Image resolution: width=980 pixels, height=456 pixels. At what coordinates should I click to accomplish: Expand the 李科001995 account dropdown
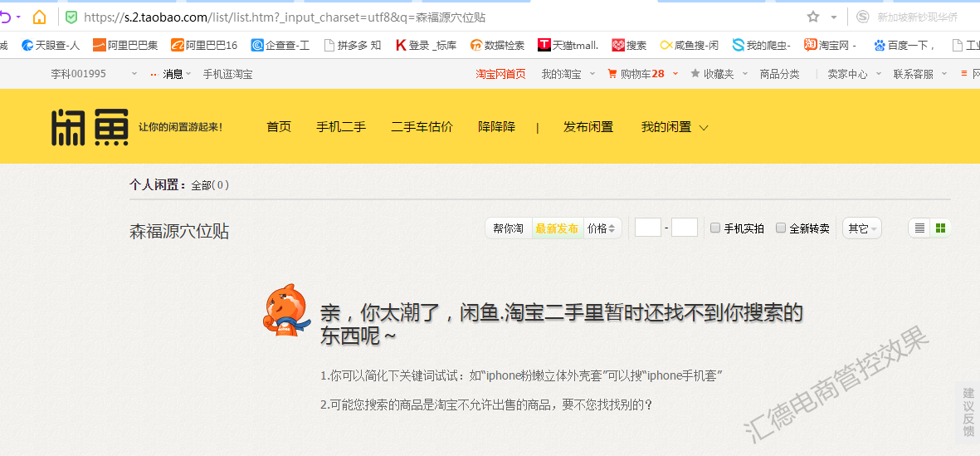tap(133, 75)
